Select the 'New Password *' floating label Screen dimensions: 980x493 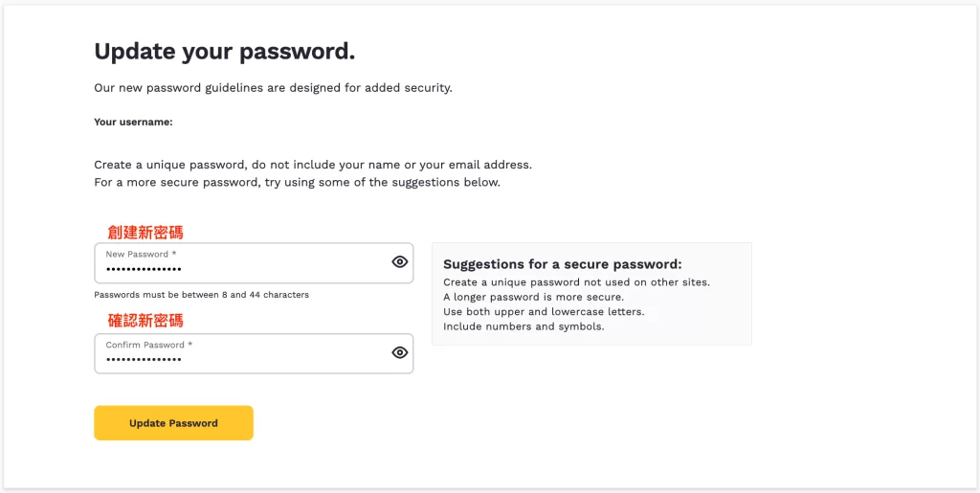point(142,255)
